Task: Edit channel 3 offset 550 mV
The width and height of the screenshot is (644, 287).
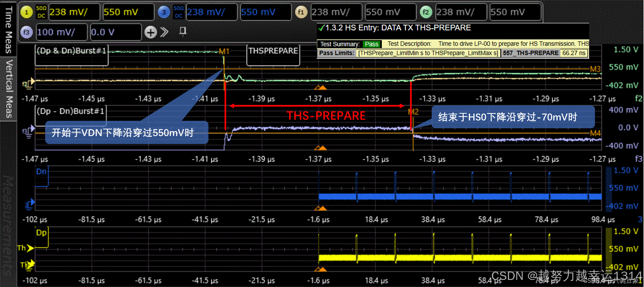Action: pyautogui.click(x=266, y=12)
